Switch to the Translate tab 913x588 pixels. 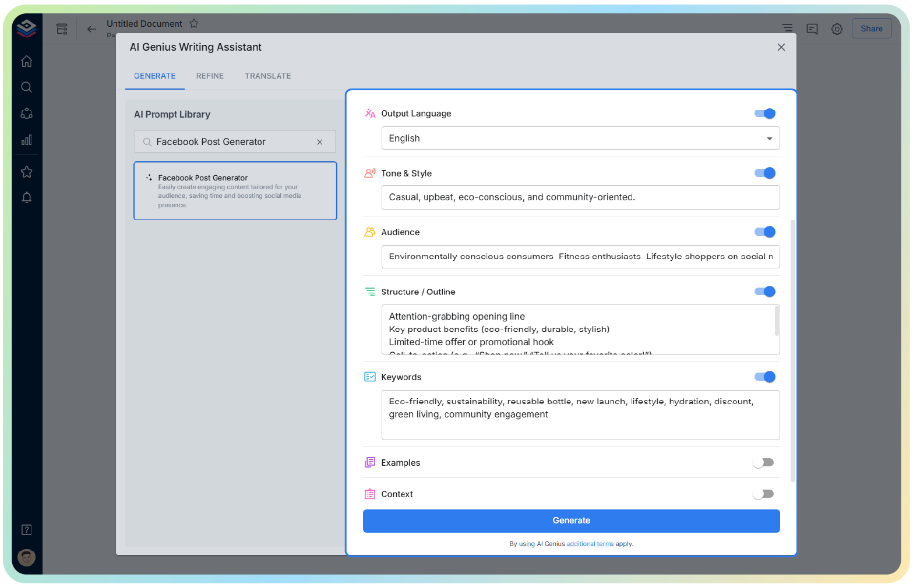point(267,76)
